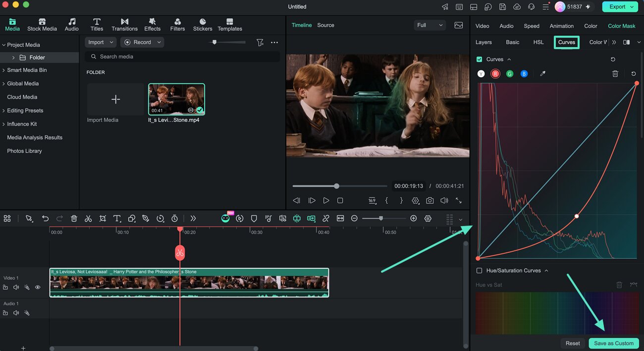Click the preview playback progress slider
The image size is (644, 351).
tap(339, 186)
